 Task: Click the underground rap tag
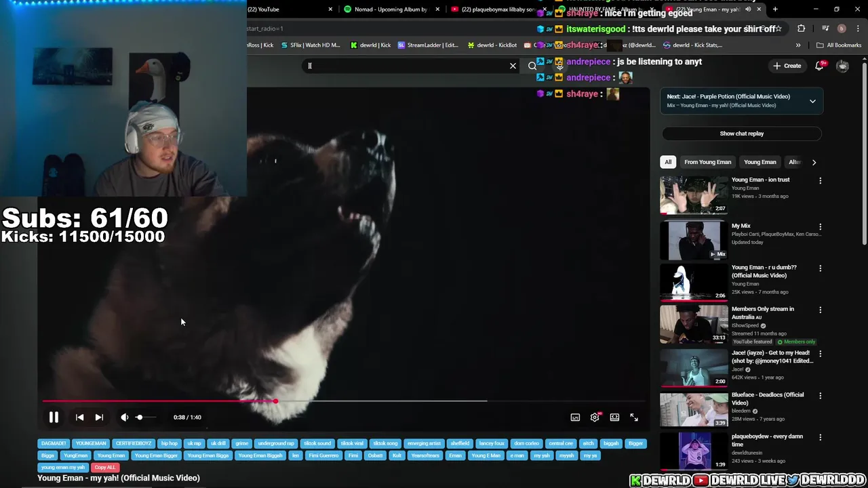275,443
